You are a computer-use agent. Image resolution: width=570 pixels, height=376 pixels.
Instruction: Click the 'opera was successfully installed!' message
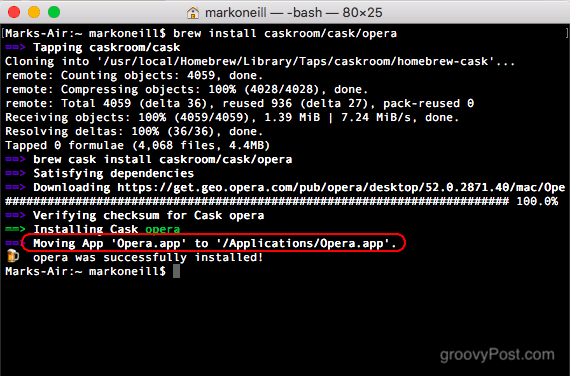click(x=148, y=257)
